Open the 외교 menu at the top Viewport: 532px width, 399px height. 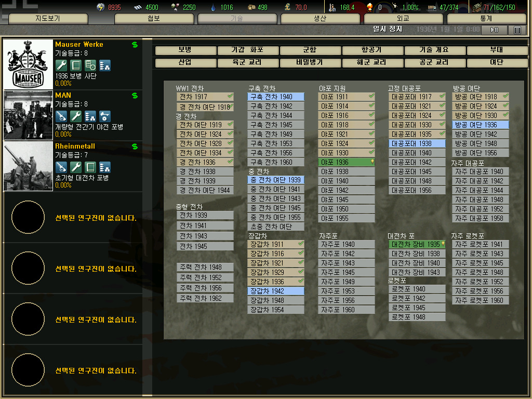[403, 19]
